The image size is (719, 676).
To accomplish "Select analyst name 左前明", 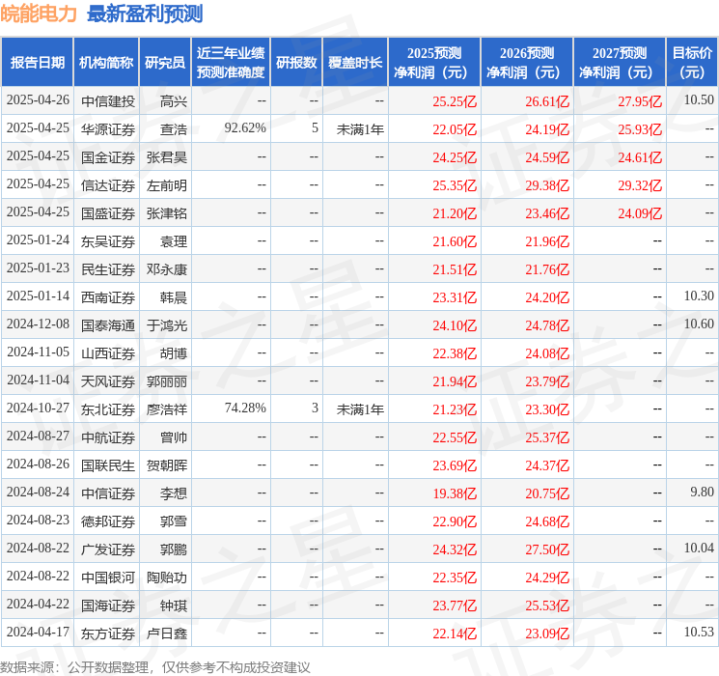I will (166, 185).
